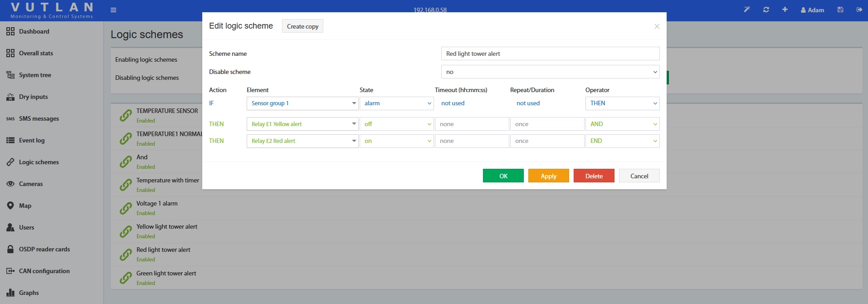This screenshot has width=868, height=304.
Task: Open the Disable scheme dropdown
Action: pyautogui.click(x=550, y=72)
